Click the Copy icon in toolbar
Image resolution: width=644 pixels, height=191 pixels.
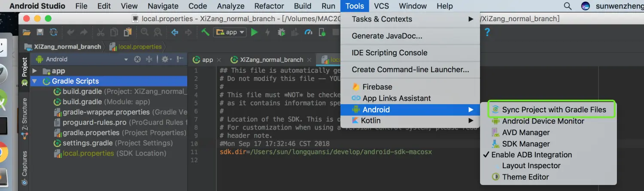(x=114, y=32)
